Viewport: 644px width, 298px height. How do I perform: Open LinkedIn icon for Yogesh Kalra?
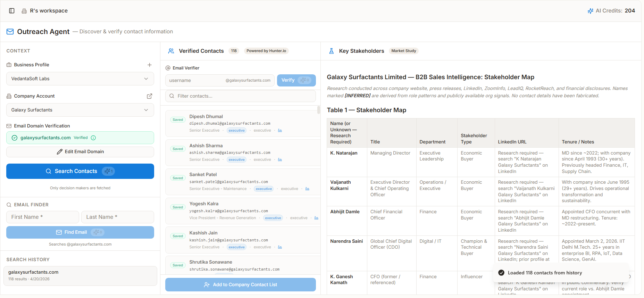coord(316,218)
